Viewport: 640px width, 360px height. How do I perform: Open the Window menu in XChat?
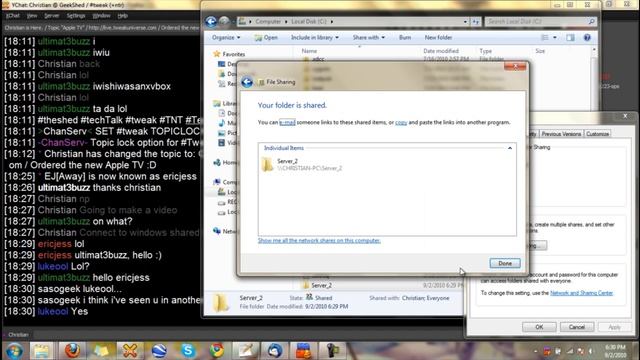pyautogui.click(x=101, y=16)
